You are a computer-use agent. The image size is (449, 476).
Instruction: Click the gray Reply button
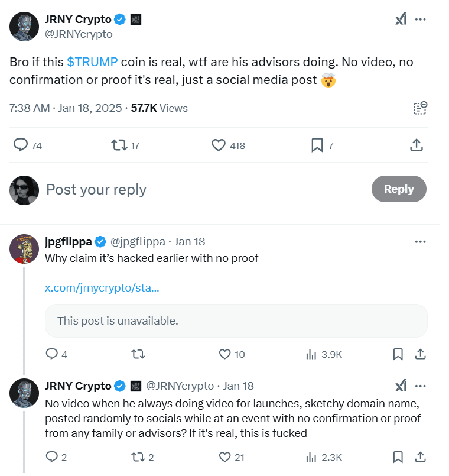pyautogui.click(x=399, y=189)
